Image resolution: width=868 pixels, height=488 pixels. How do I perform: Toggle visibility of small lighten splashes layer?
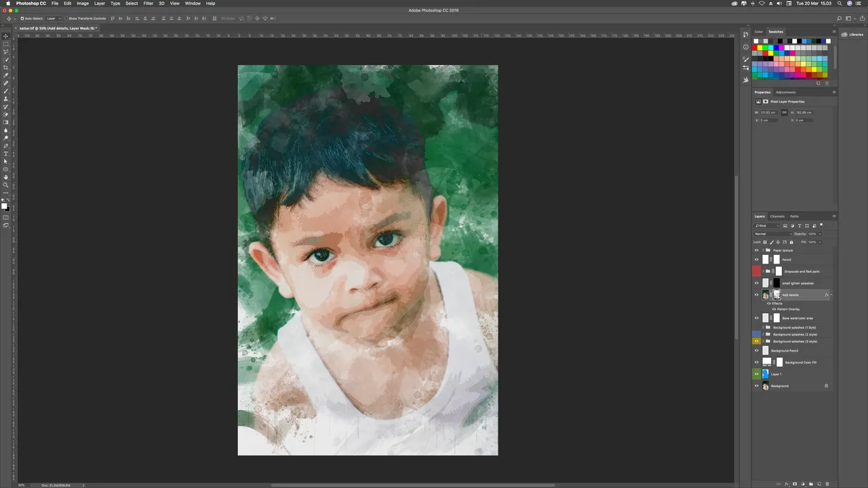pos(757,283)
